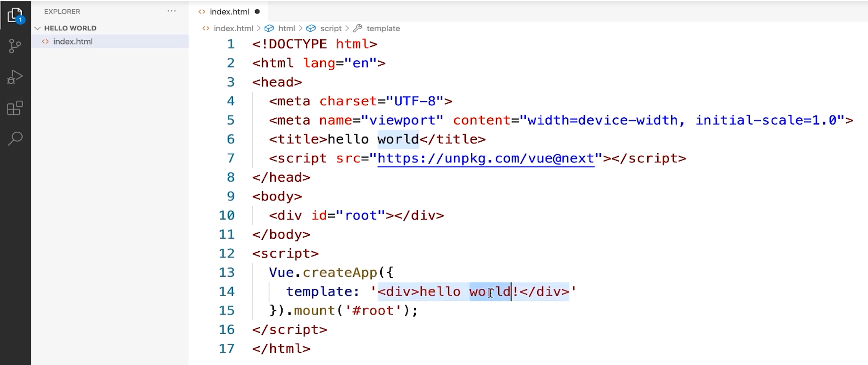Click the initial-scale=1.0 text on line 5
The image size is (868, 365).
tap(766, 120)
